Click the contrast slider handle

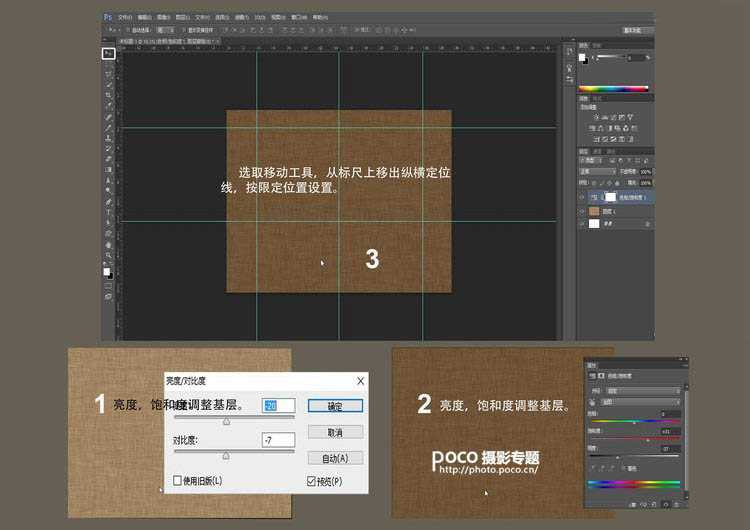click(226, 455)
